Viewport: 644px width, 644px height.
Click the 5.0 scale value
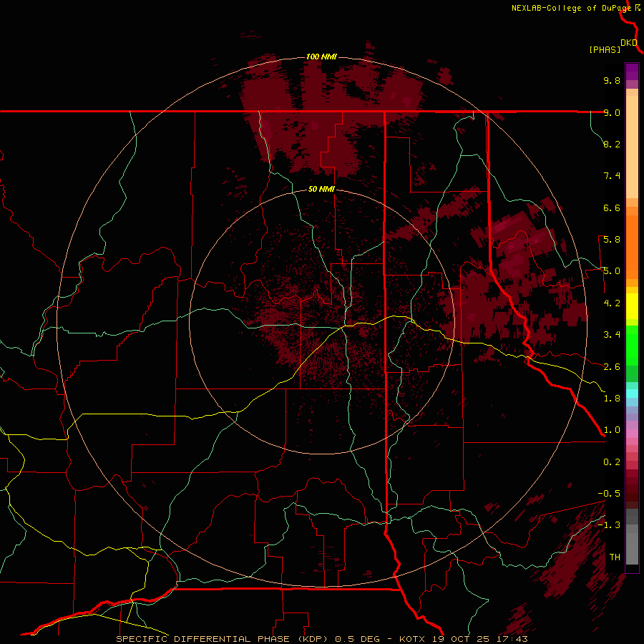point(612,271)
